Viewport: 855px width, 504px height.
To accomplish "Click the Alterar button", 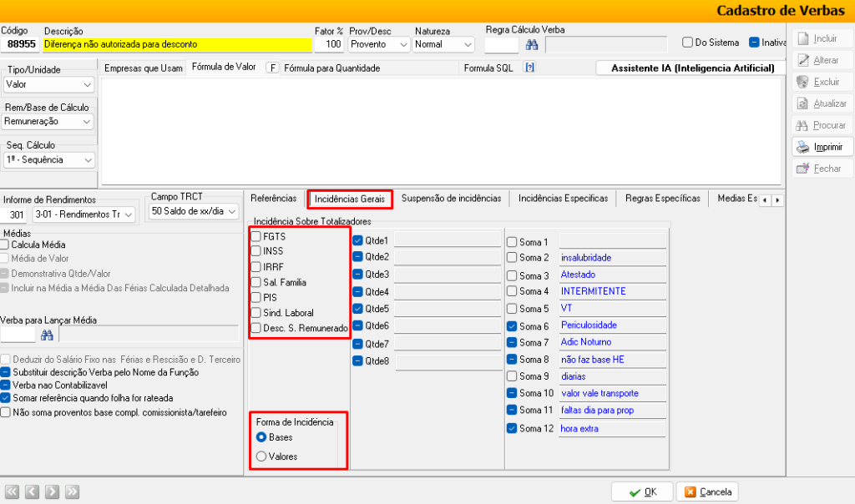I will [822, 60].
